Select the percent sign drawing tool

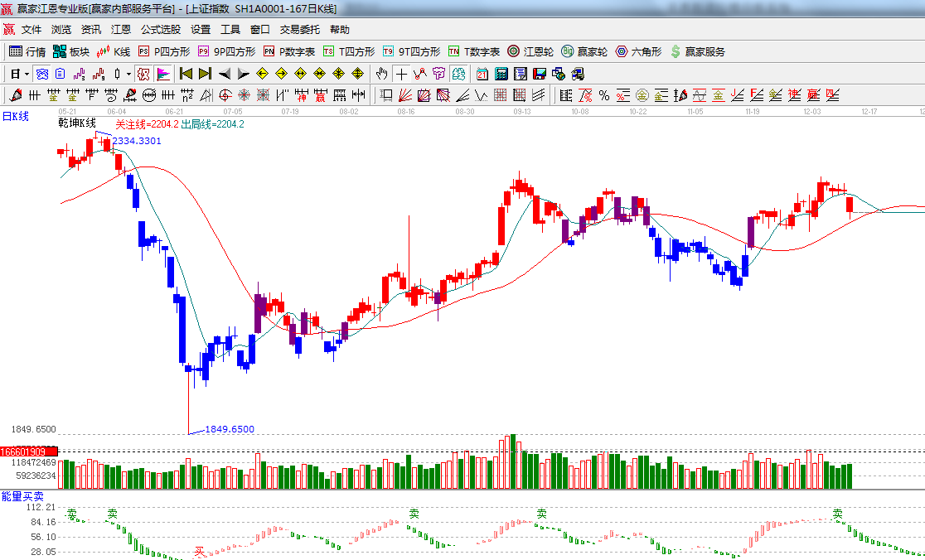click(603, 94)
